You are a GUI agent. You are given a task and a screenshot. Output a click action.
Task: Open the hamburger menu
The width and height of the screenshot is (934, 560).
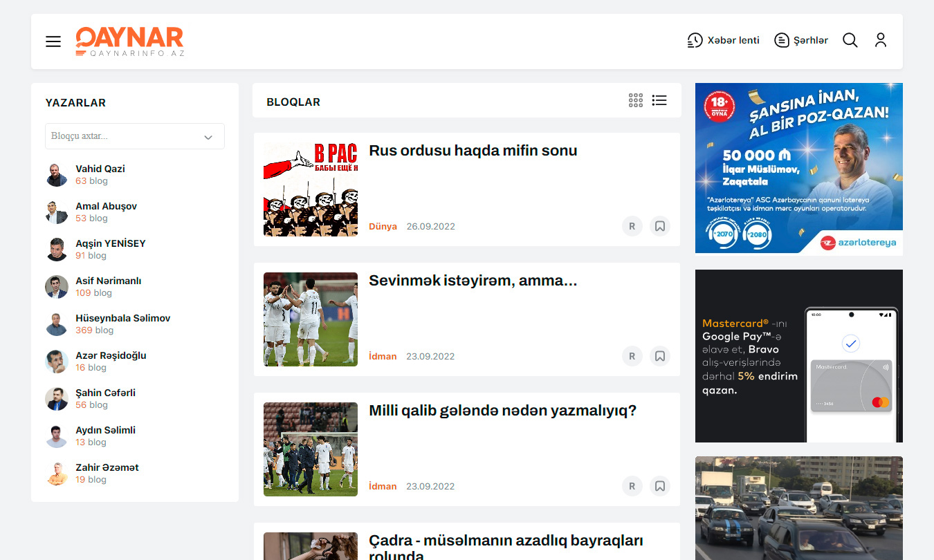coord(53,41)
